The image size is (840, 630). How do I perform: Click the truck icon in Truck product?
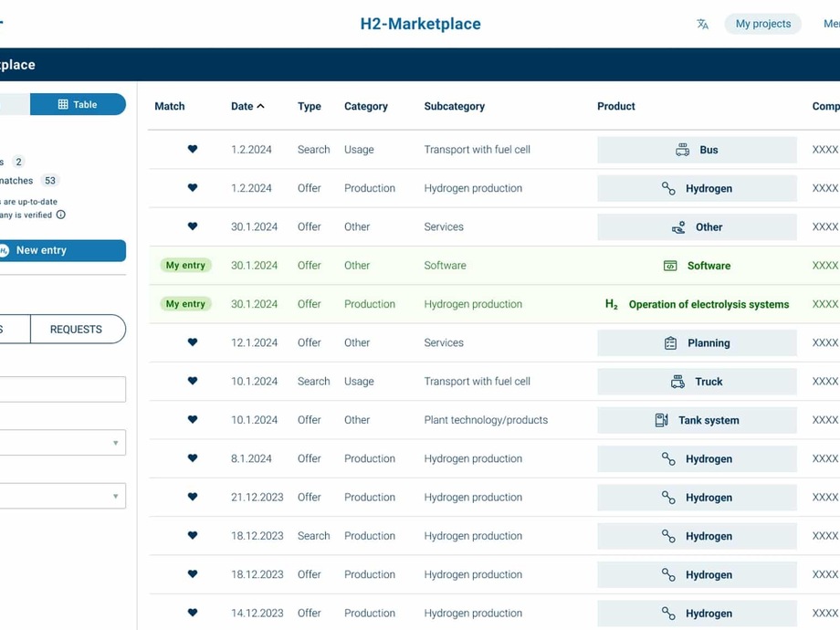(x=677, y=382)
